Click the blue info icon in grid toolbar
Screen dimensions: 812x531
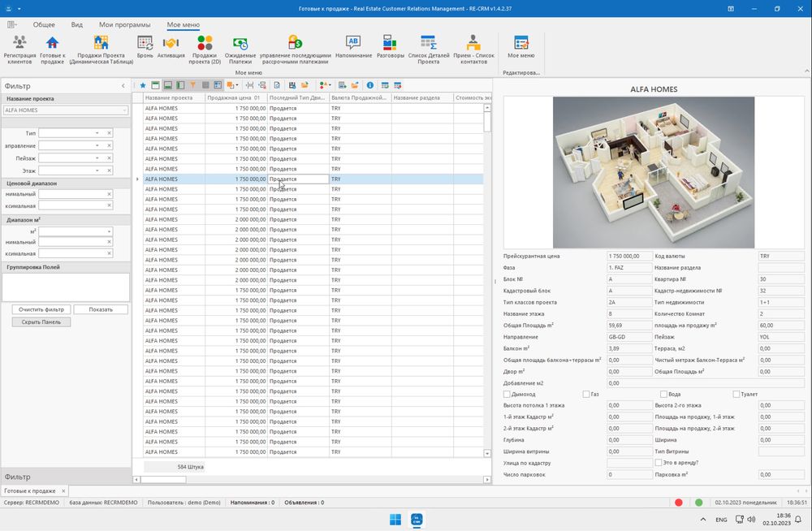click(x=370, y=85)
